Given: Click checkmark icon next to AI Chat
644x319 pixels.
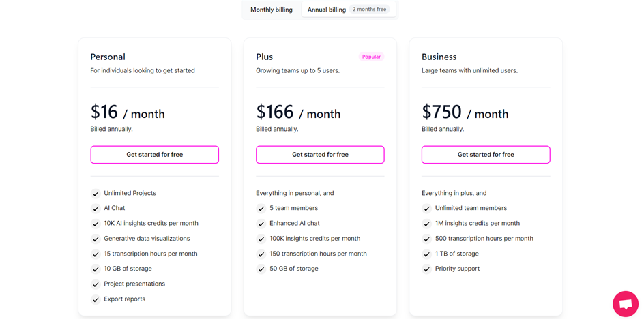Looking at the screenshot, I should tap(96, 209).
